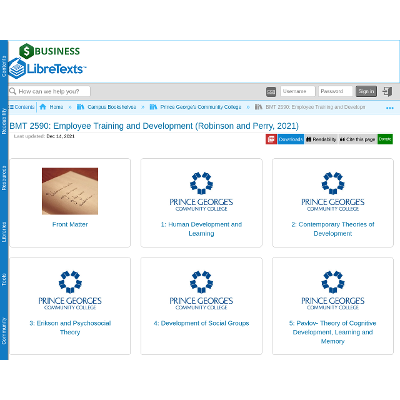Click the Business dollar-sign logo
This screenshot has width=400, height=400.
(x=50, y=51)
